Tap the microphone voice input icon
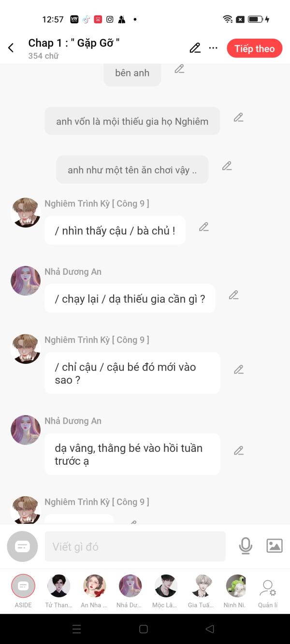Screen dimensions: 290x644 tap(246, 546)
